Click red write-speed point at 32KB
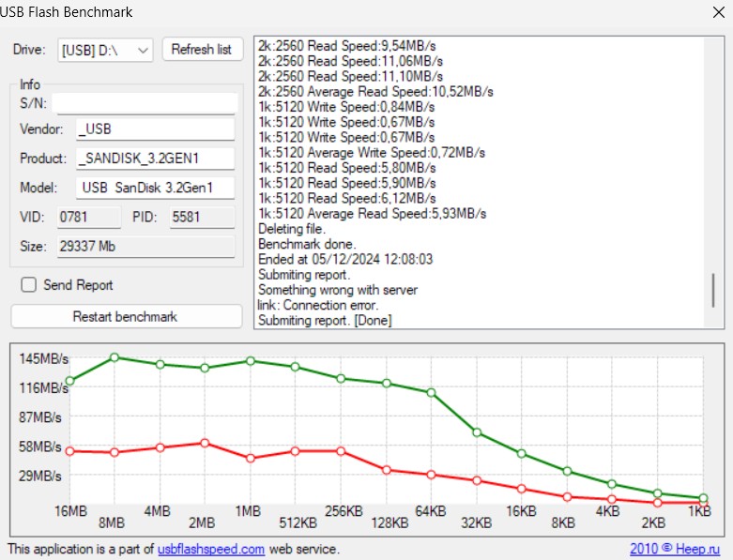 pos(477,480)
